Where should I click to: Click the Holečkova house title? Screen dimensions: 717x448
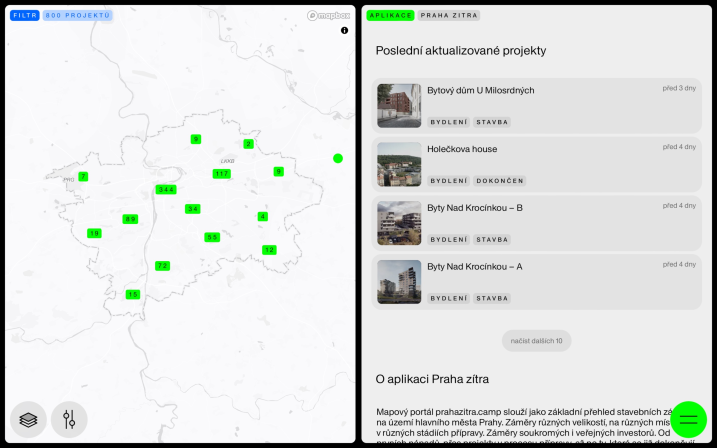(x=462, y=149)
